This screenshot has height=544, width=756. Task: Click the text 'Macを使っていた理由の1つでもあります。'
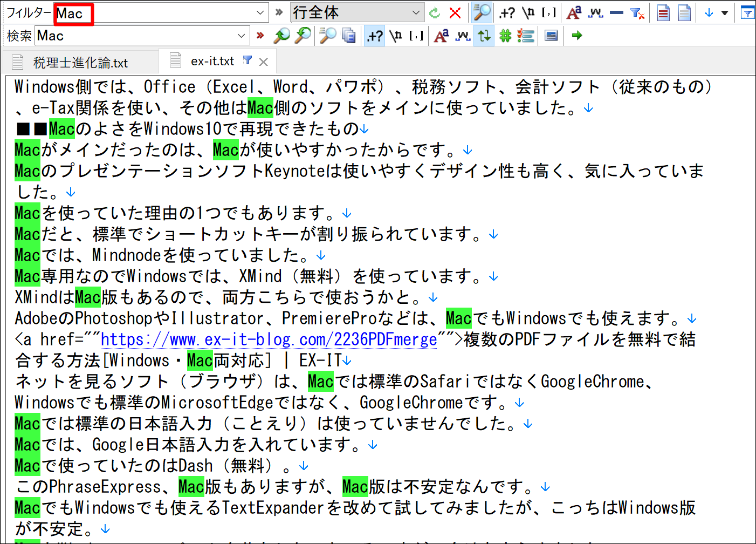tap(177, 213)
